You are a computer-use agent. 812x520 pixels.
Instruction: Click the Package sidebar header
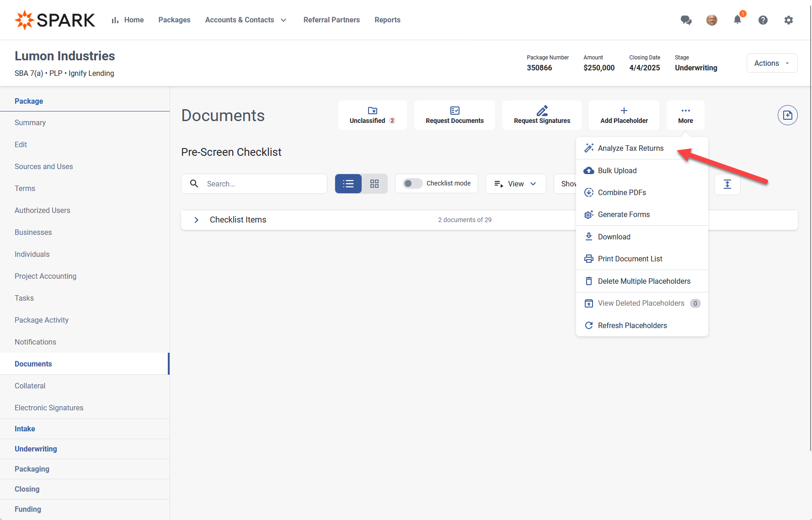(85, 101)
